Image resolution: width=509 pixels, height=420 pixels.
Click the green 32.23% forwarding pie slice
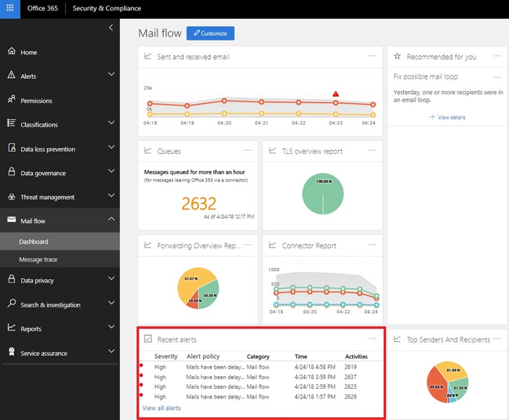pyautogui.click(x=210, y=295)
